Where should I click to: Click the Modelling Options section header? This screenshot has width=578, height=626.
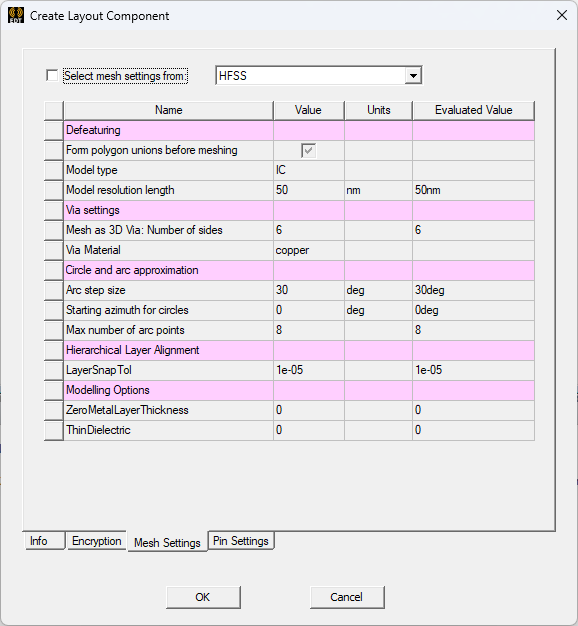pyautogui.click(x=168, y=390)
